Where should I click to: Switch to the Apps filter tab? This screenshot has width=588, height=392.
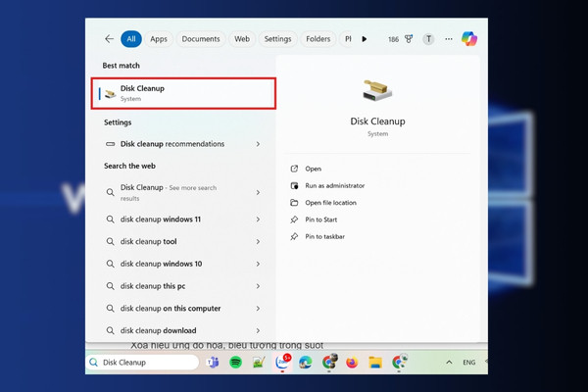159,39
